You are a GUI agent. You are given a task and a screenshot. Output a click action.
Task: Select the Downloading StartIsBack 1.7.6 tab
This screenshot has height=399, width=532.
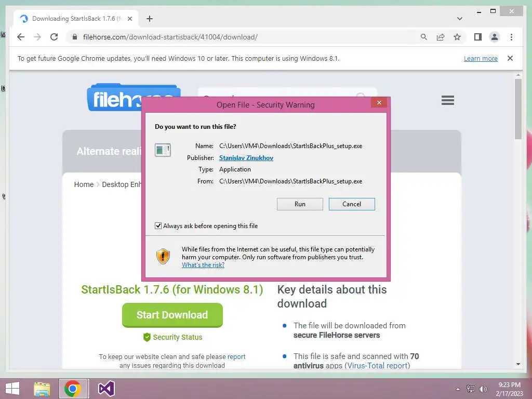76,19
